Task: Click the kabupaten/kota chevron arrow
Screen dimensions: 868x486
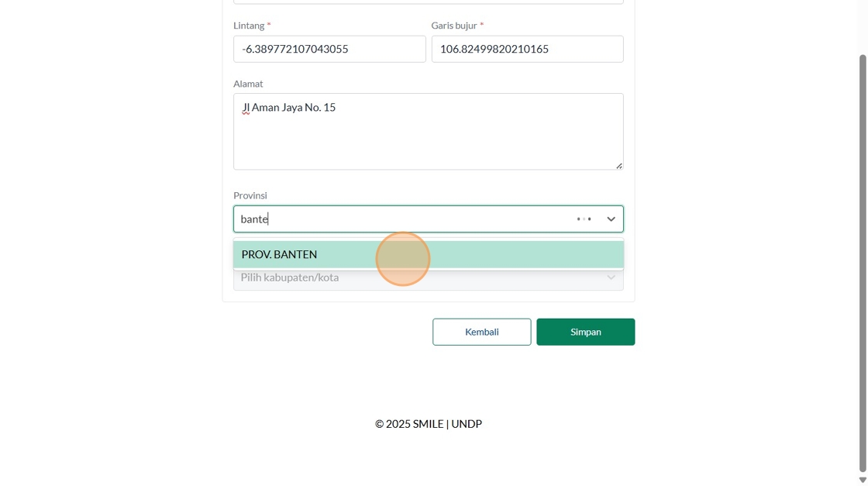Action: (x=611, y=277)
